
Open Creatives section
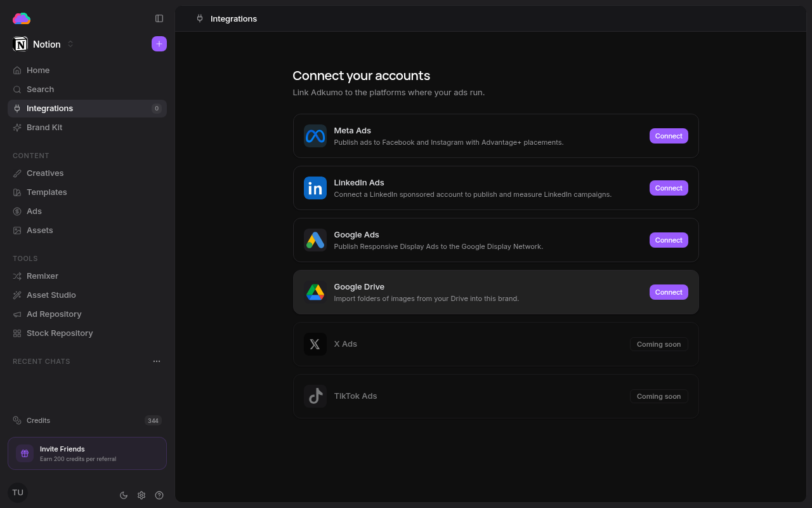click(x=87, y=173)
